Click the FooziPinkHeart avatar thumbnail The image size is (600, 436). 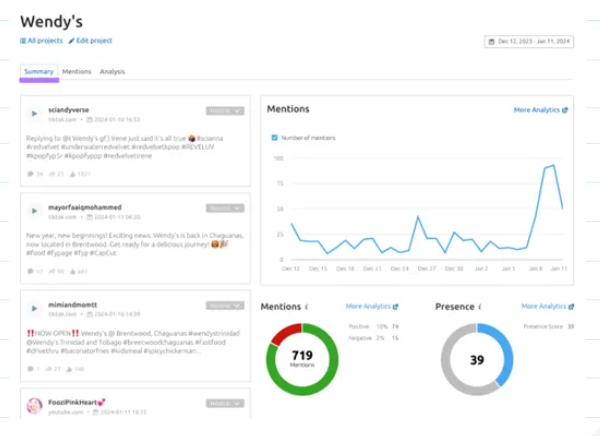pyautogui.click(x=34, y=406)
